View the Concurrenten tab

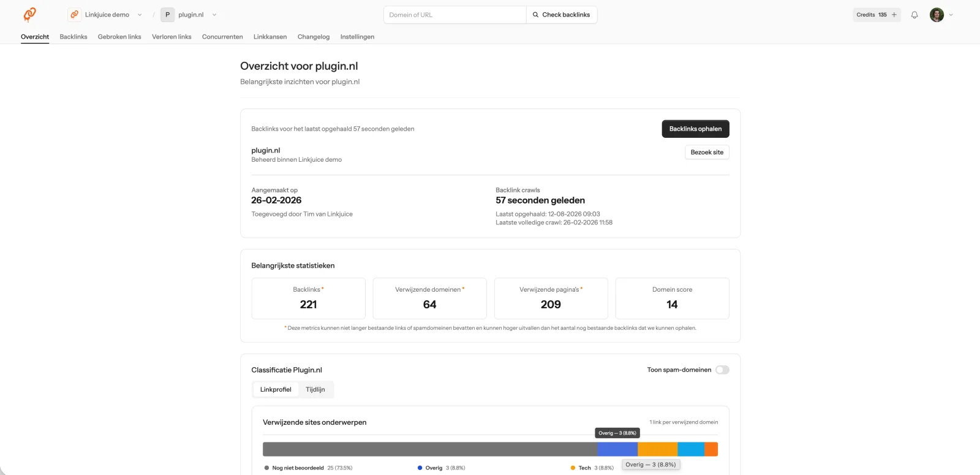[222, 37]
